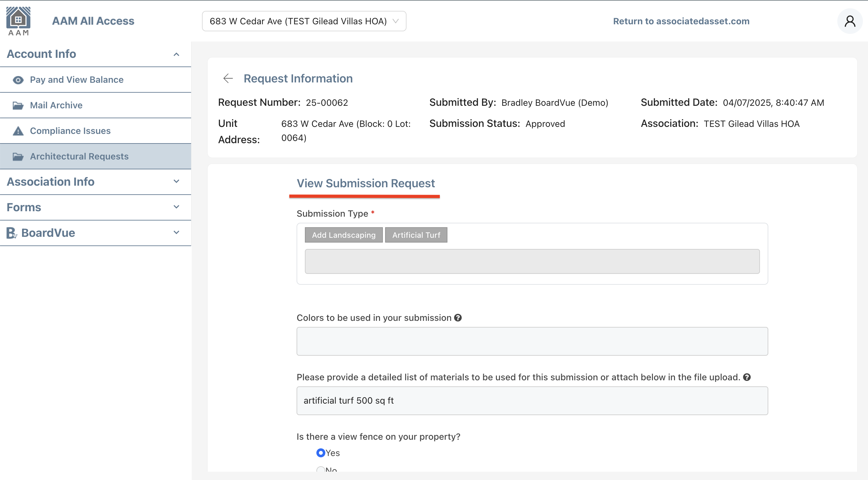Image resolution: width=868 pixels, height=480 pixels.
Task: Select Yes for view fence question
Action: [x=321, y=453]
